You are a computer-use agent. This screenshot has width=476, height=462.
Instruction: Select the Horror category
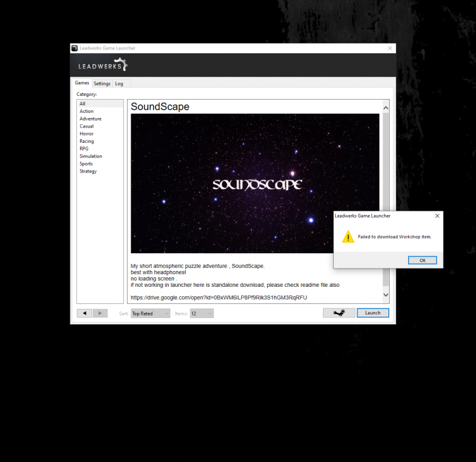pos(100,133)
